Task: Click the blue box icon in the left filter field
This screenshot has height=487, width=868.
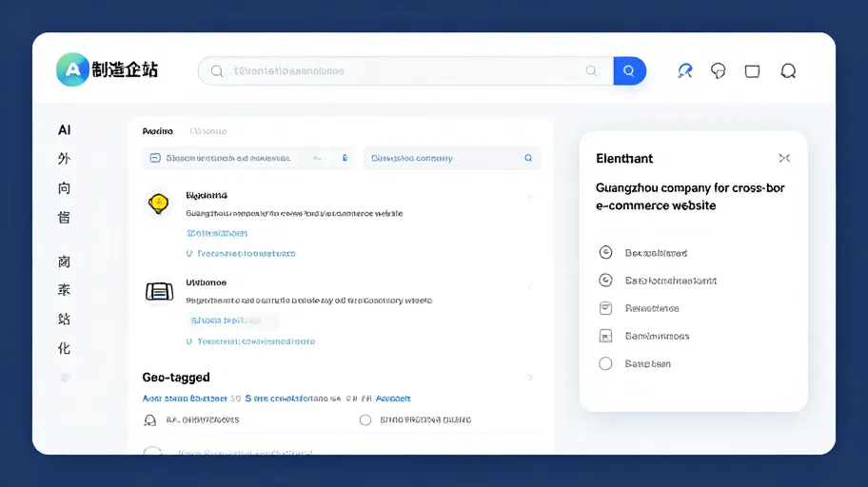Action: [x=155, y=158]
